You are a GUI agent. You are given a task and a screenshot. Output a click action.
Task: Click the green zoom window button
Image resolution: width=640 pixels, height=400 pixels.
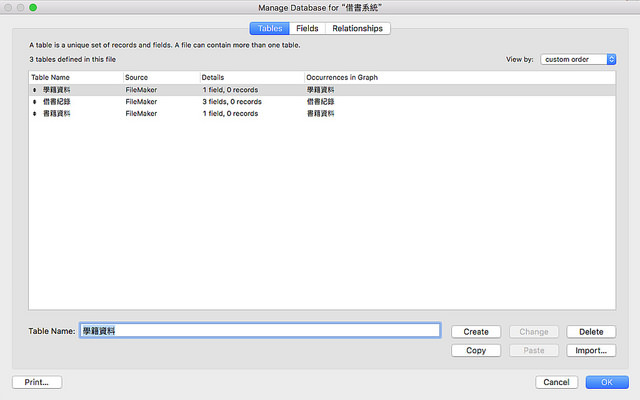(x=33, y=7)
